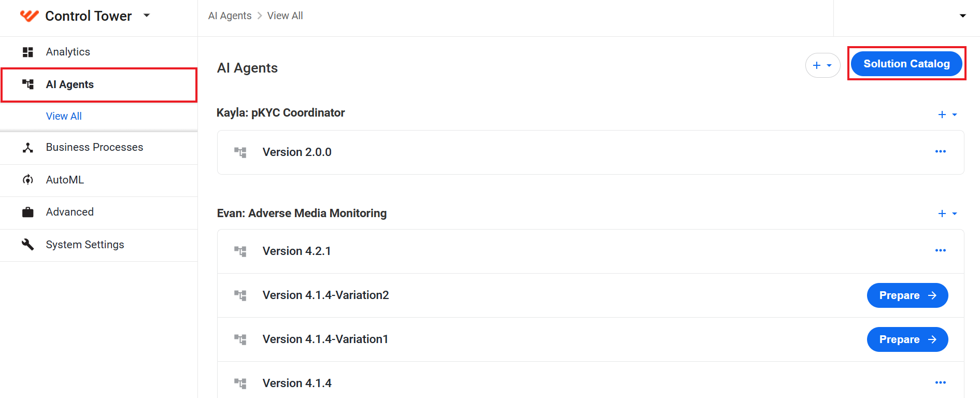Open plus dropdown for Kayla: pKYC Coordinator

pos(947,115)
